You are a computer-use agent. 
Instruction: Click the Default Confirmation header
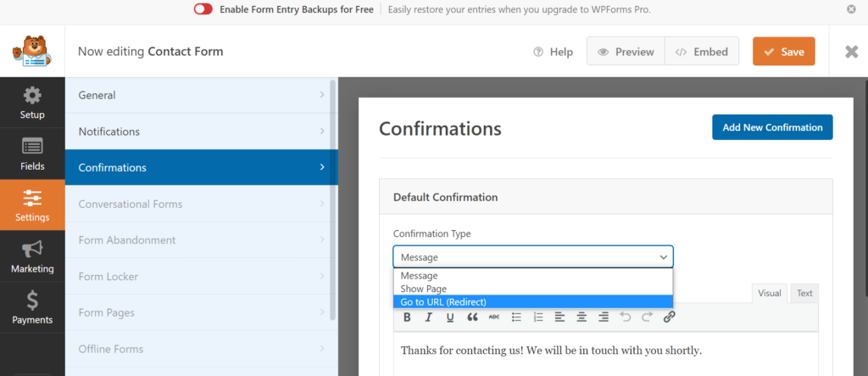(605, 197)
